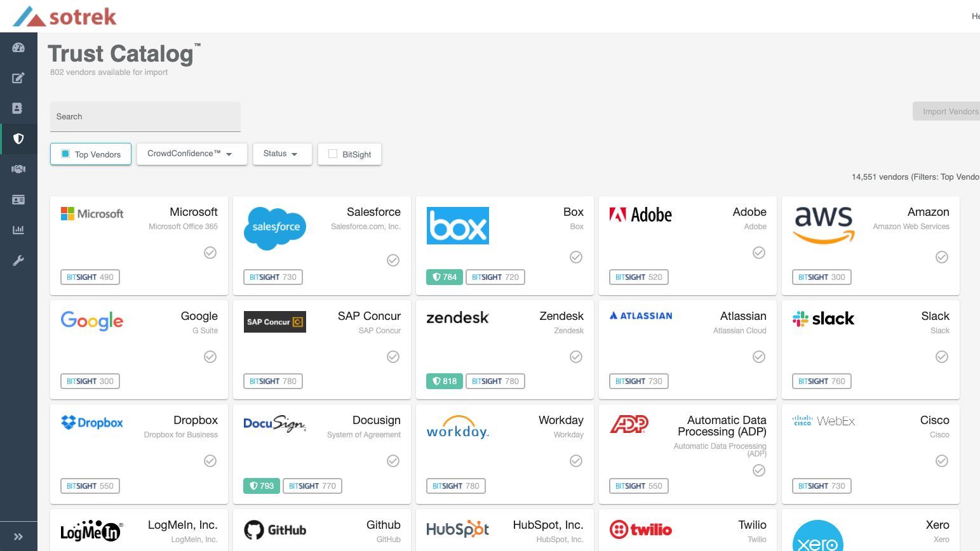The height and width of the screenshot is (551, 980).
Task: Open the contacts book icon in sidebar
Action: (x=18, y=109)
